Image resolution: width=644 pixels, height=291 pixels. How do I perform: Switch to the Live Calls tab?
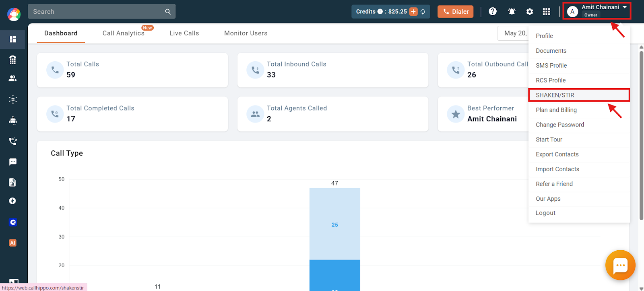pyautogui.click(x=184, y=33)
